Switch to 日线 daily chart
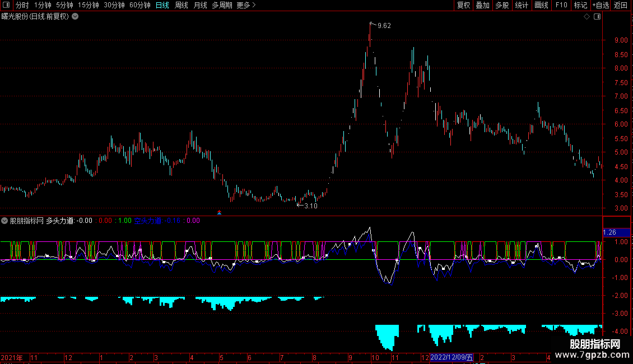The image size is (633, 364). [x=162, y=5]
